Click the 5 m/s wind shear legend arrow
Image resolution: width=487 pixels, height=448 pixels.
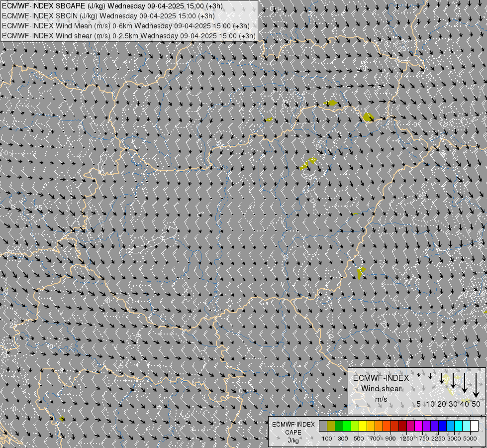pyautogui.click(x=419, y=375)
